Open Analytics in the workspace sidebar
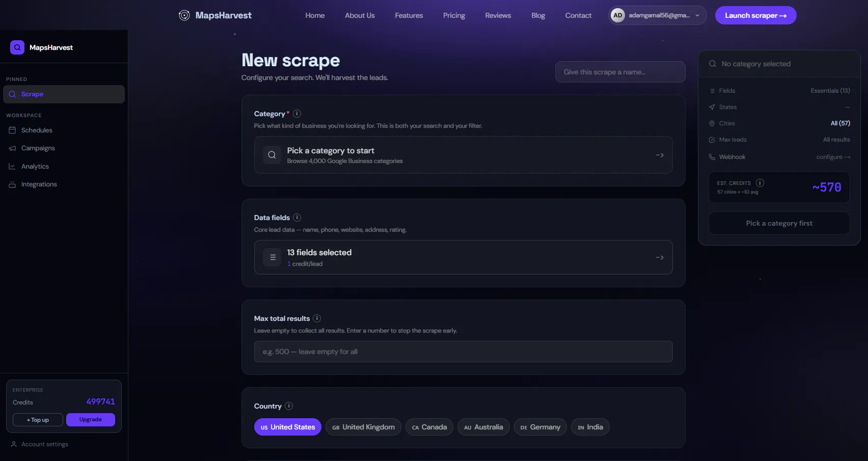868x461 pixels. pyautogui.click(x=64, y=167)
